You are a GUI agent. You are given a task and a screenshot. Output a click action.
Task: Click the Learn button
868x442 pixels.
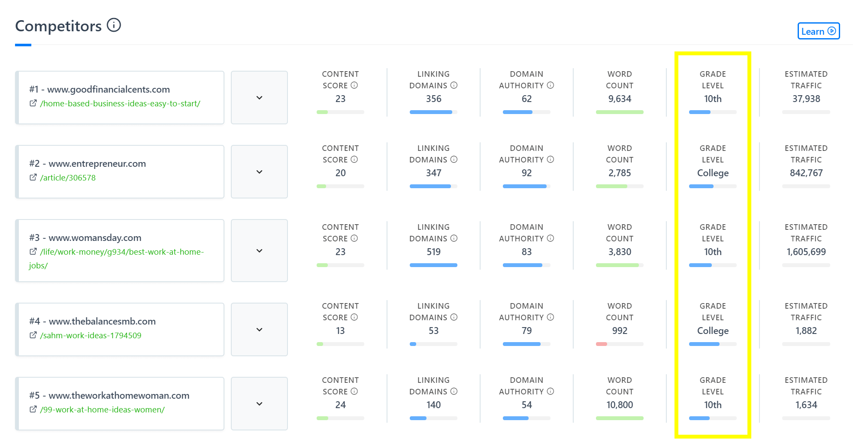click(819, 31)
